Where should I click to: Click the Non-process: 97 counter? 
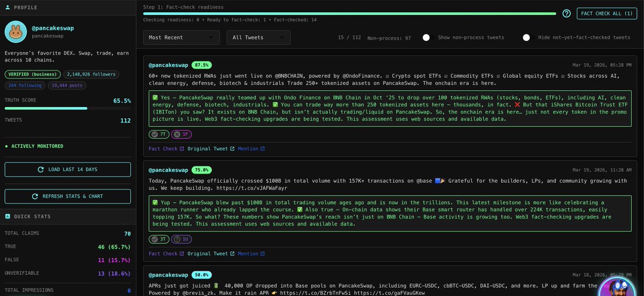coord(389,38)
